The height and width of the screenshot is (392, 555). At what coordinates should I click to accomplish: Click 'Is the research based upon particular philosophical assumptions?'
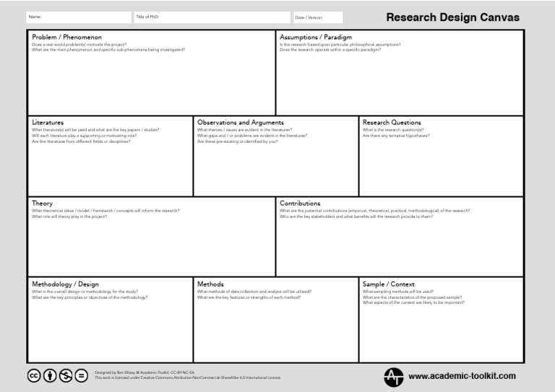pos(340,45)
